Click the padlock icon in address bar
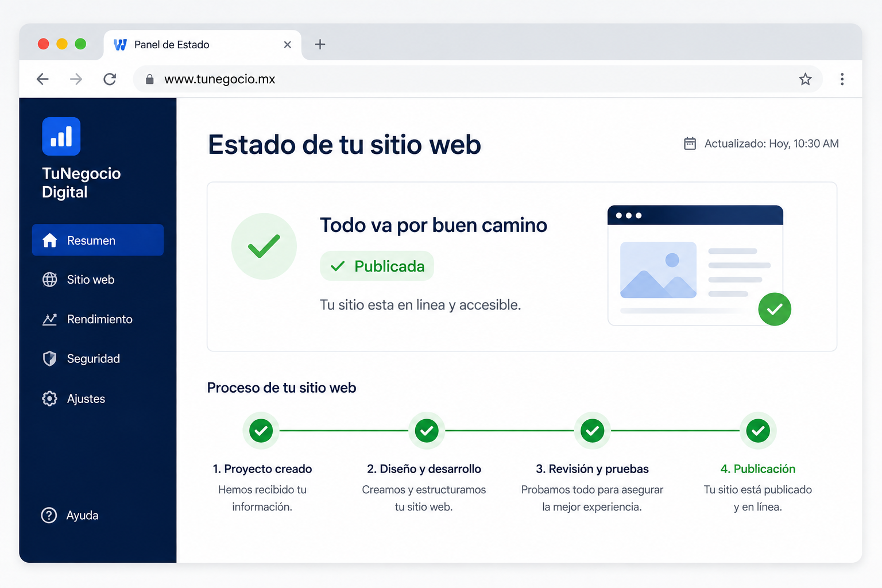This screenshot has height=588, width=882. [149, 79]
